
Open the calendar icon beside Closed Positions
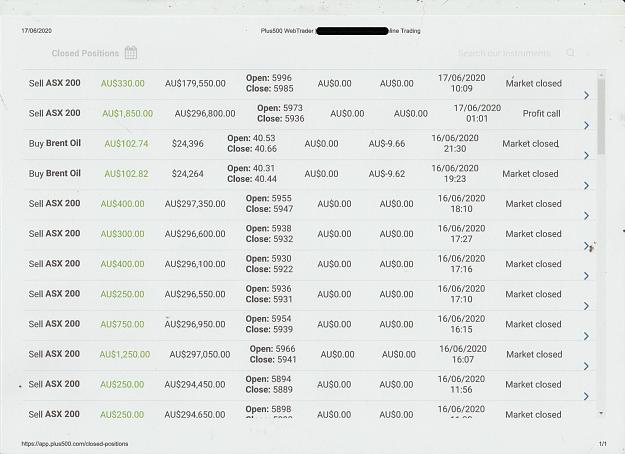(131, 53)
